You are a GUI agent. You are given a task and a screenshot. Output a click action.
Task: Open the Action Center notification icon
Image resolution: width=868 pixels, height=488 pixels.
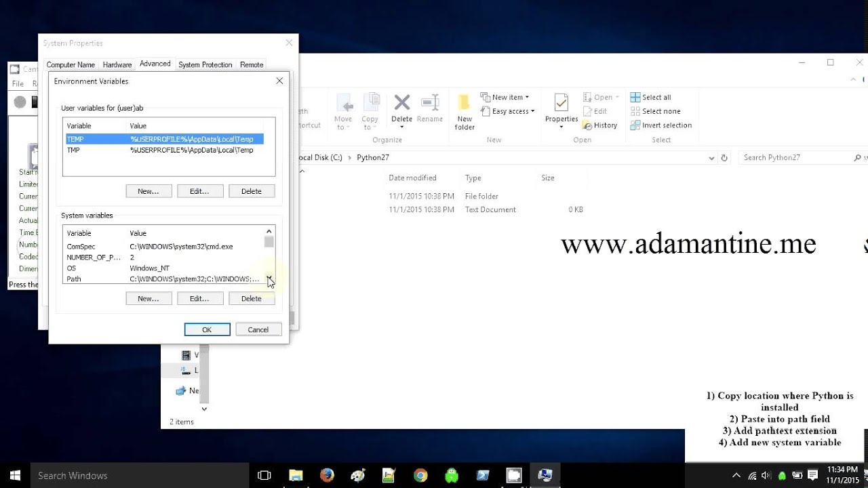click(x=812, y=475)
